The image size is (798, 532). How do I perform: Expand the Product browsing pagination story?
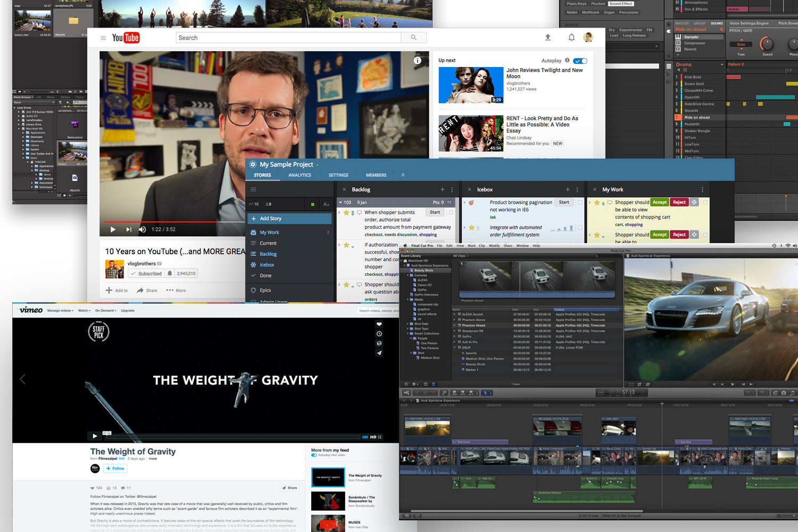click(464, 203)
